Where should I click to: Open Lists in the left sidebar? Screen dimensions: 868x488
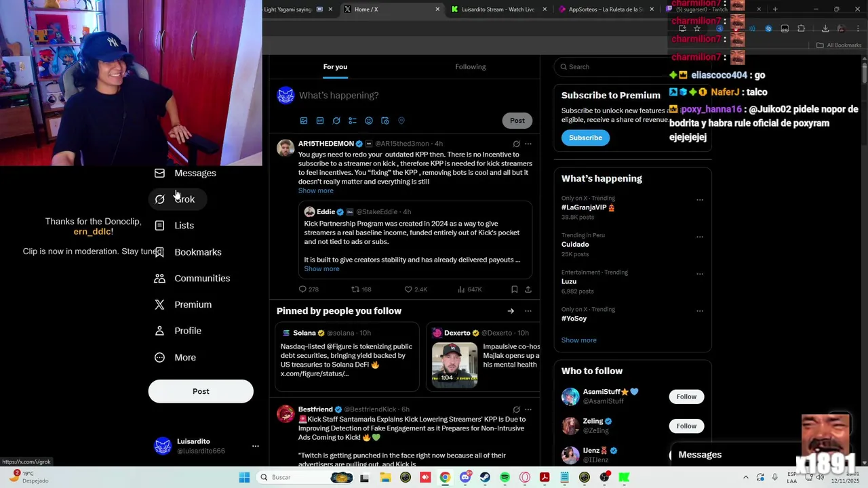[175, 226]
